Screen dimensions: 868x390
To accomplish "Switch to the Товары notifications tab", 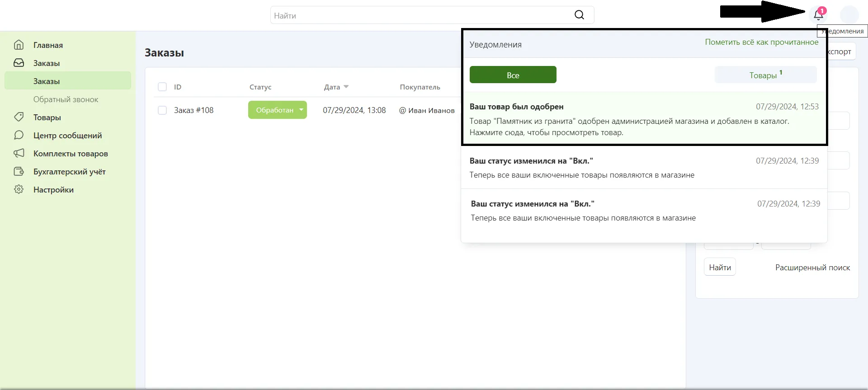I will tap(765, 75).
